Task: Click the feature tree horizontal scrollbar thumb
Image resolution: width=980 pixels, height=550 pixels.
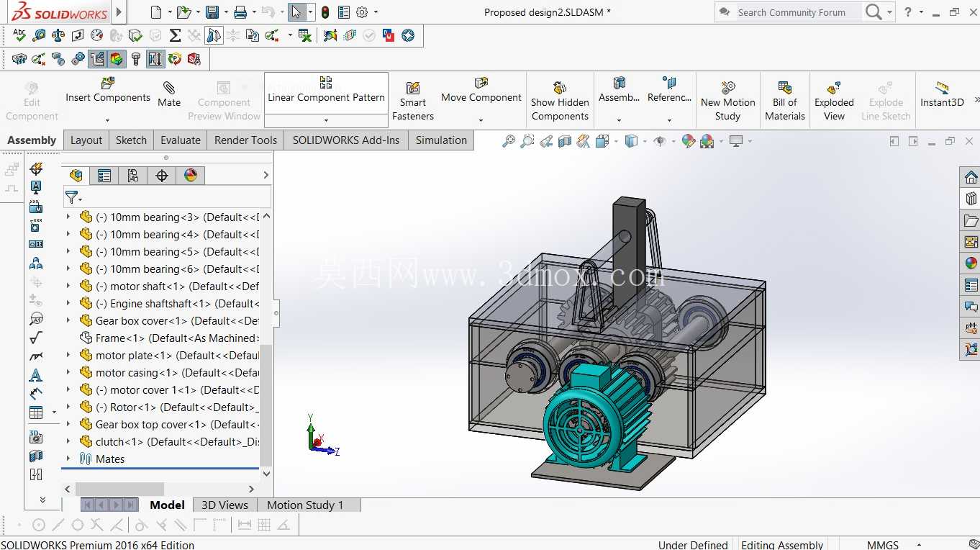Action: 119,489
